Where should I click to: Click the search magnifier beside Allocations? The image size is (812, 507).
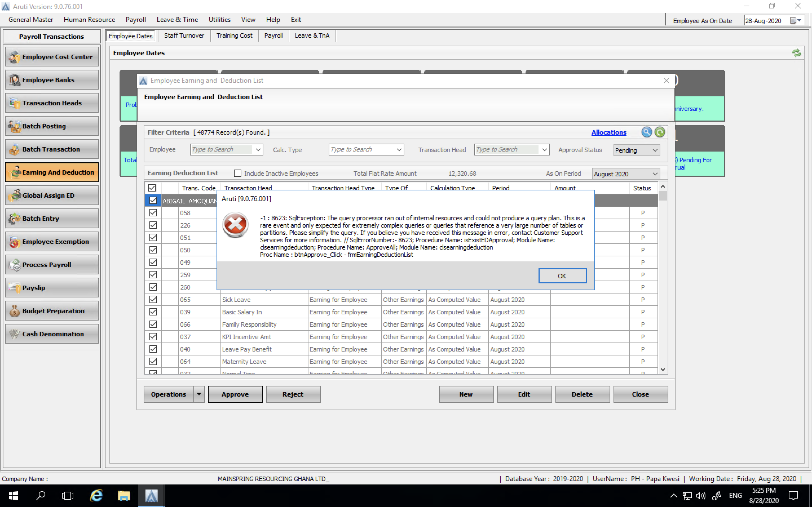(x=646, y=132)
